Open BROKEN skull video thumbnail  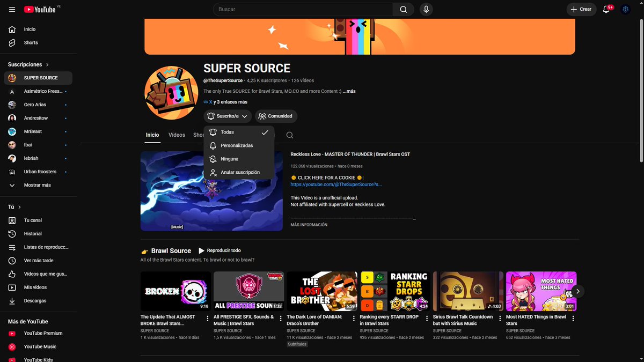click(175, 291)
